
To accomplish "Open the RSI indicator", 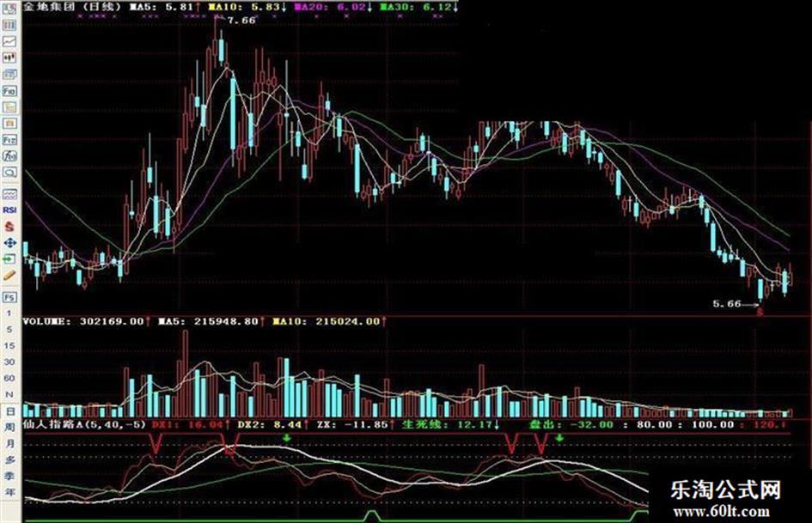I will tap(9, 210).
